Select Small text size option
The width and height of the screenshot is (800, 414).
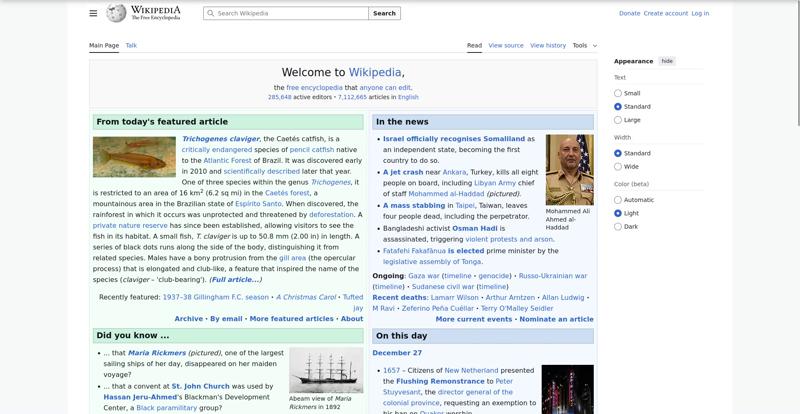coord(618,93)
